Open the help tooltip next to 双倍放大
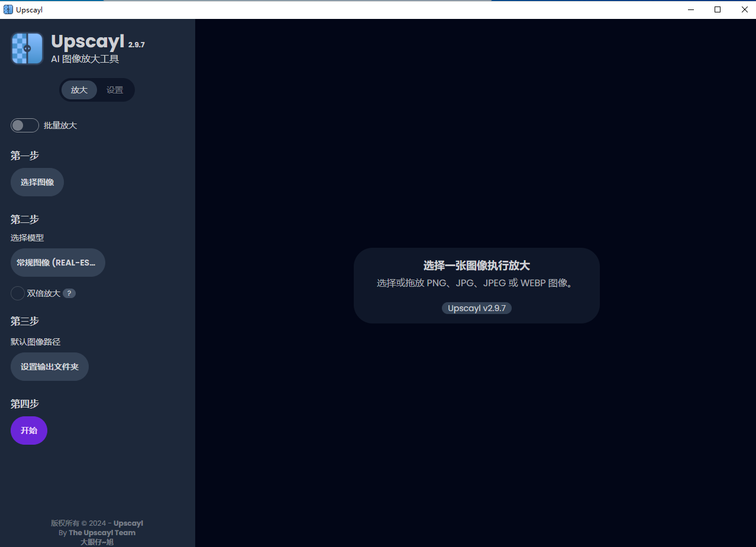This screenshot has height=547, width=756. point(69,293)
